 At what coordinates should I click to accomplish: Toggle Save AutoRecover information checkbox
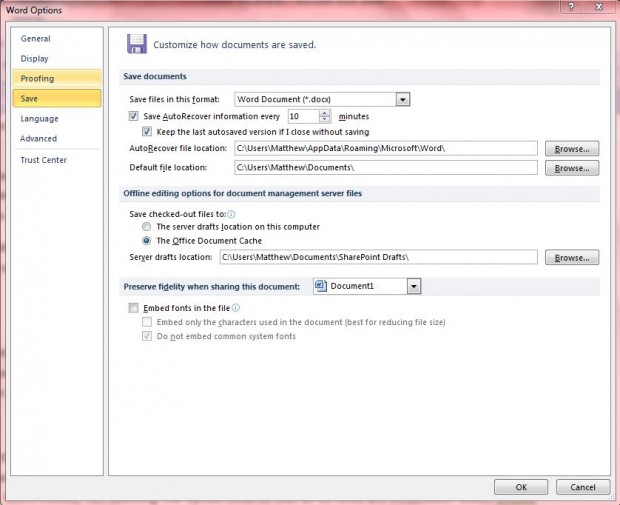click(x=134, y=116)
